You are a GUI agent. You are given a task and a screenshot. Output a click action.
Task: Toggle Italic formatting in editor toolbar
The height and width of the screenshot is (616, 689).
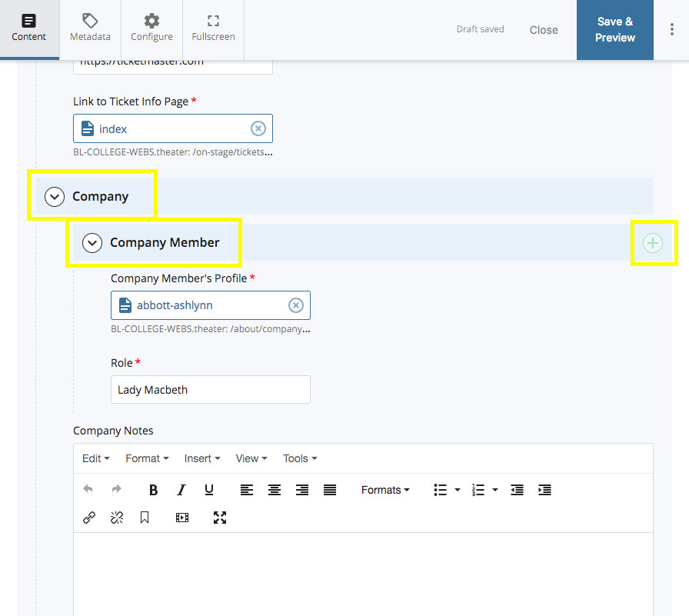[181, 490]
